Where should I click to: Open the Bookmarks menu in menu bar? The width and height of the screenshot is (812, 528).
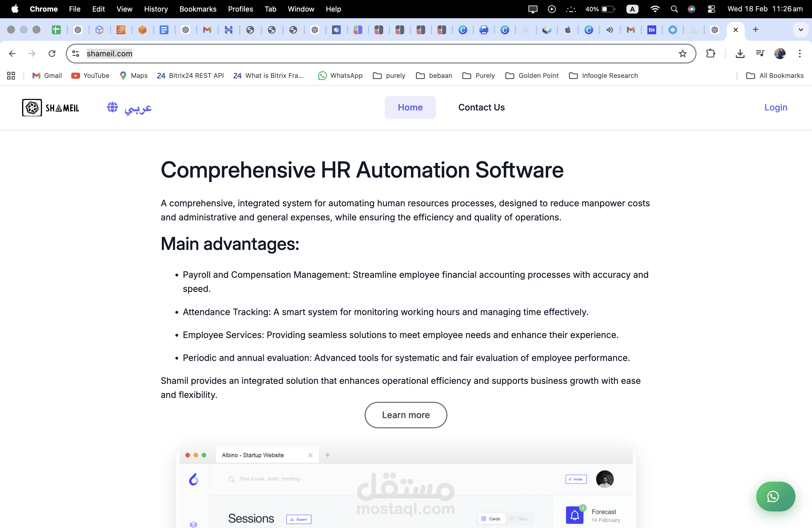click(x=198, y=9)
